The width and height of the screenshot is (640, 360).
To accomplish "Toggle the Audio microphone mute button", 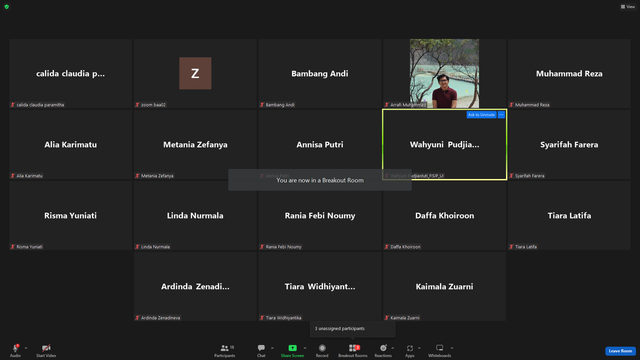I will pos(16,350).
